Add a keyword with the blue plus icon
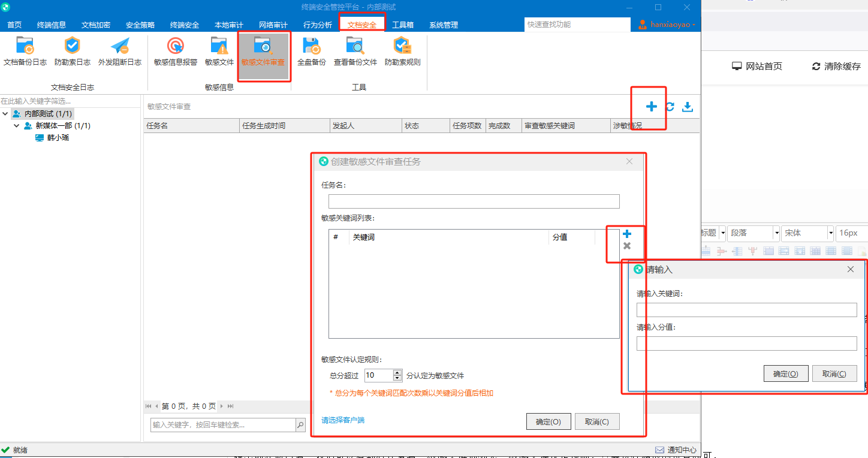 click(x=627, y=234)
